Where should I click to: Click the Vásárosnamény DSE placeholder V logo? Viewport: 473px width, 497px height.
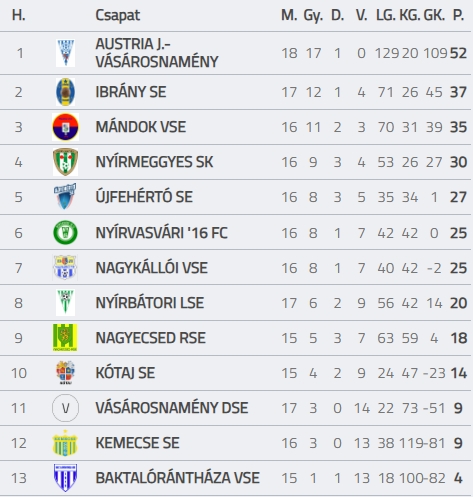(65, 408)
